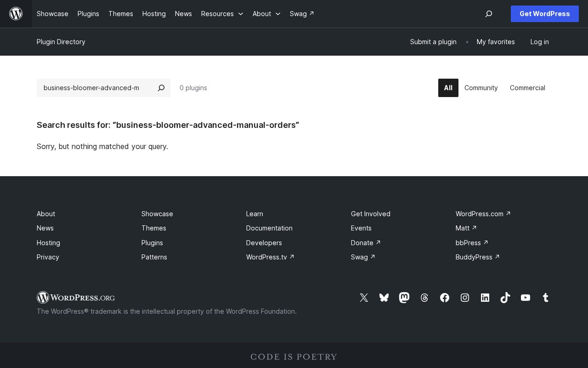Open WordPress.com link in footer
Viewport: 588px width, 368px height.
[483, 214]
